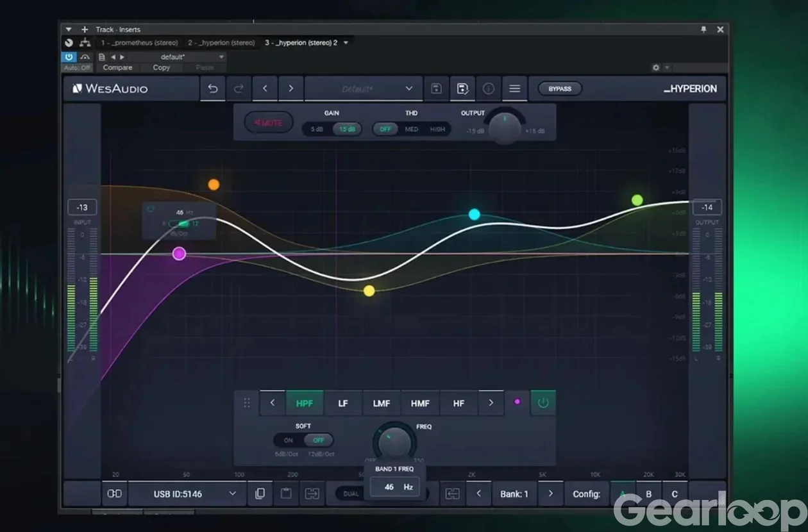
Task: Go to the next bank
Action: point(550,494)
